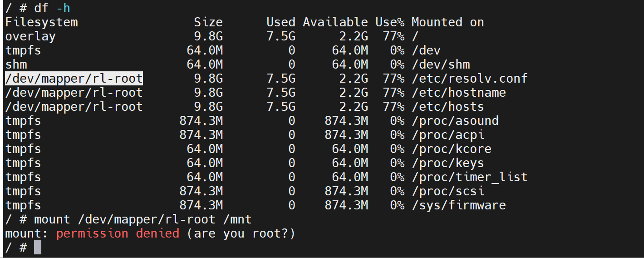Click the red 'permission denied' text
This screenshot has height=258, width=644.
[x=118, y=233]
